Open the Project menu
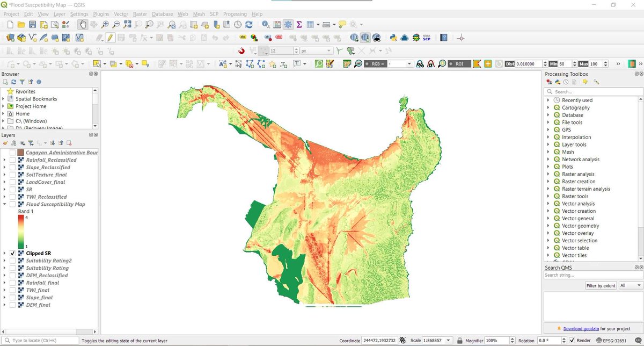This screenshot has width=644, height=346. [11, 13]
